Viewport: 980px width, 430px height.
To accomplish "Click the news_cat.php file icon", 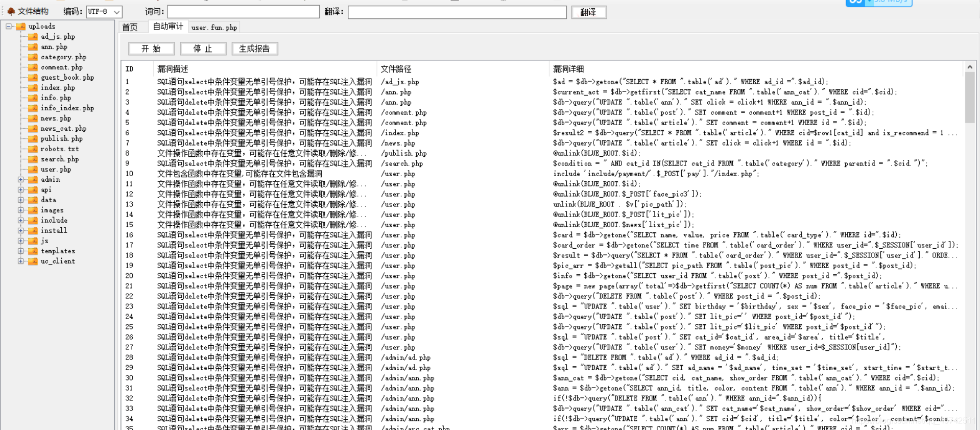I will (x=33, y=129).
